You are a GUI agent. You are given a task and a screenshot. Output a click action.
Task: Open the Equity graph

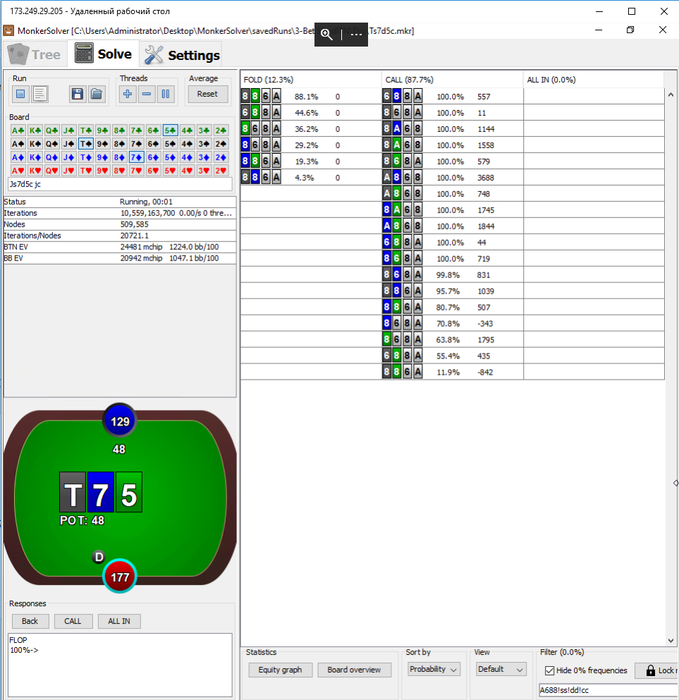tap(280, 670)
